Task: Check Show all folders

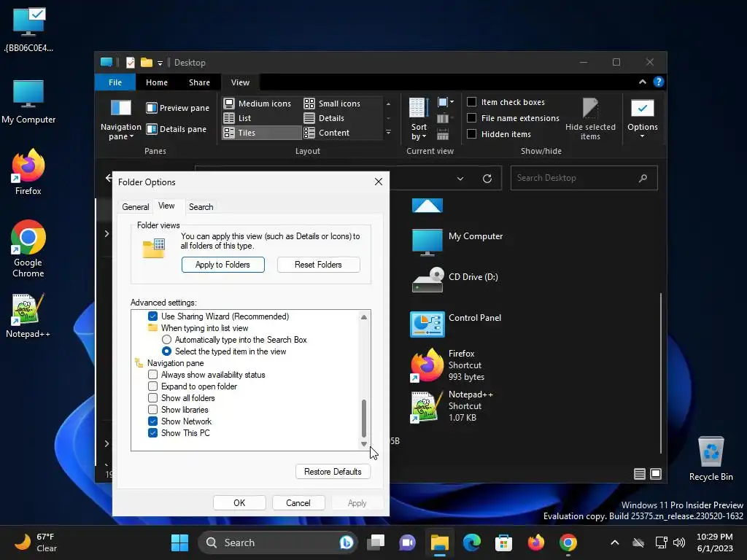Action: [x=153, y=398]
